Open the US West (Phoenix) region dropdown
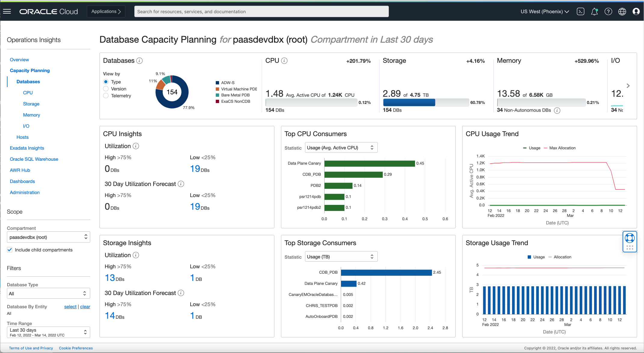Viewport: 644px width, 353px height. click(545, 11)
